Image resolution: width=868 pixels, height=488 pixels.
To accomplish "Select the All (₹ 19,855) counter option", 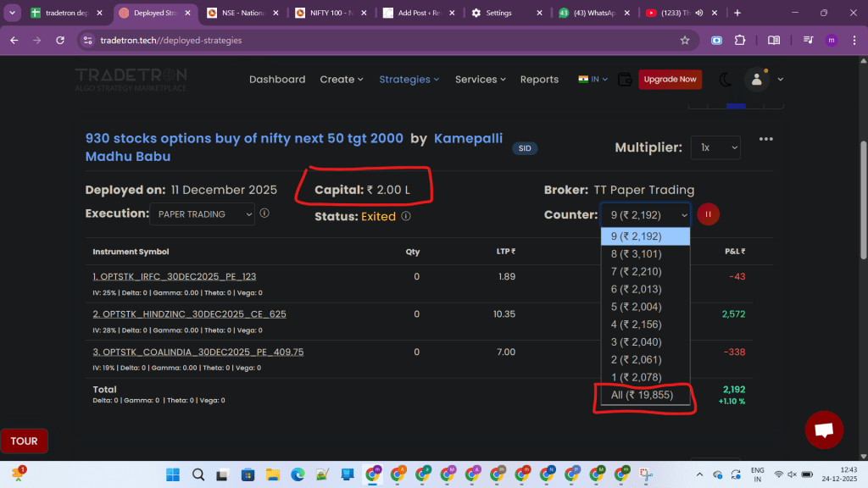I will 644,395.
